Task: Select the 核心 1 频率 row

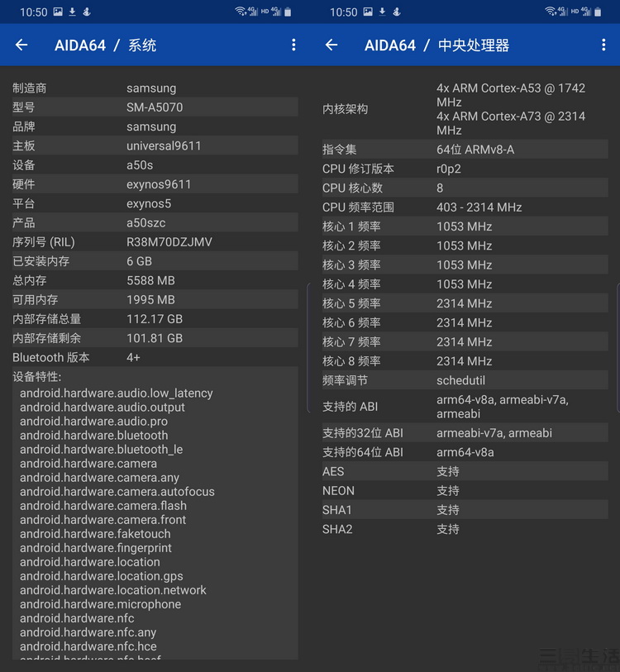Action: click(x=465, y=226)
